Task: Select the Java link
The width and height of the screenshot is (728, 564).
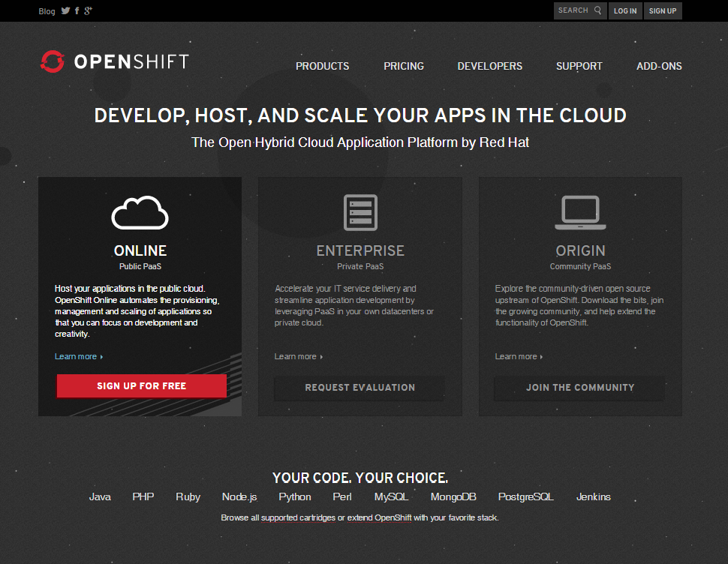Action: coord(100,496)
